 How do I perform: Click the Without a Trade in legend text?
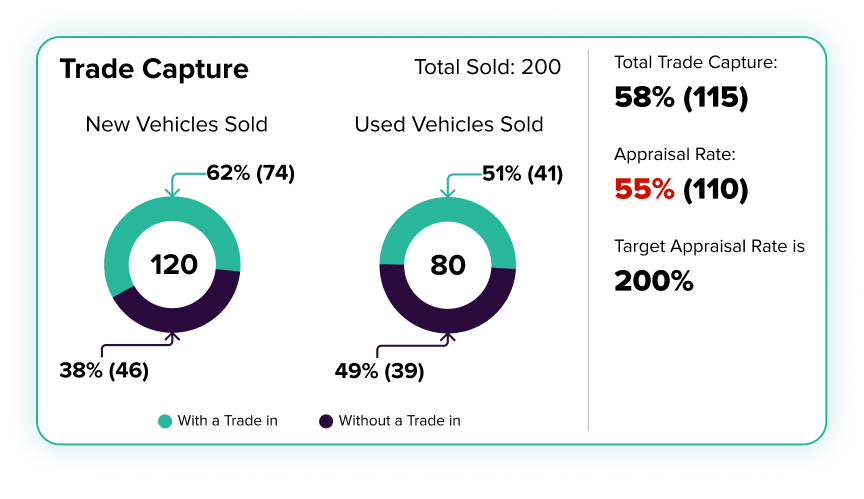[x=399, y=421]
